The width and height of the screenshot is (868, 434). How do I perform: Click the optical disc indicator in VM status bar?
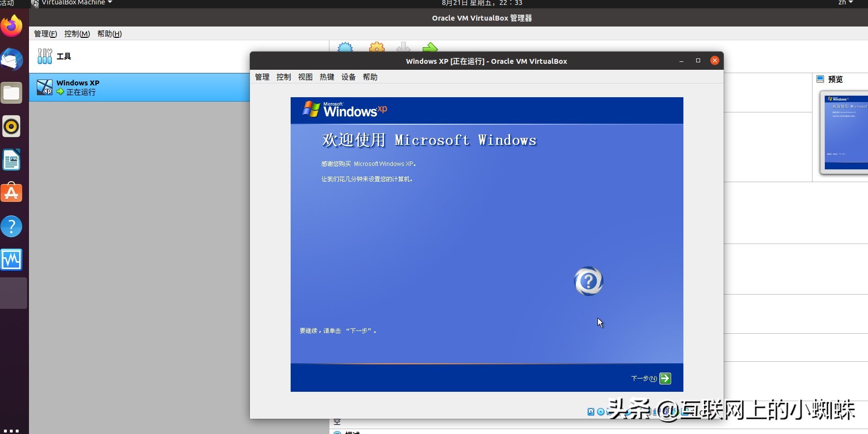click(x=600, y=412)
